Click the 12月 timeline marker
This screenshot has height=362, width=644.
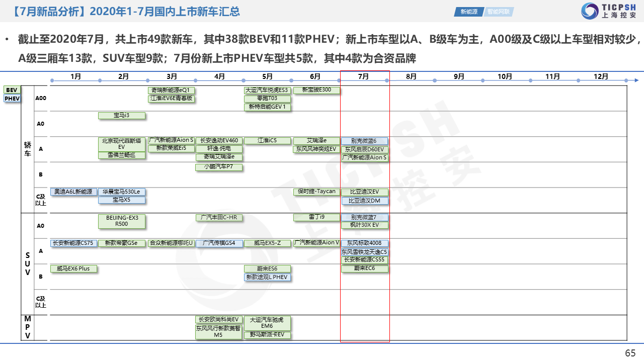click(601, 76)
